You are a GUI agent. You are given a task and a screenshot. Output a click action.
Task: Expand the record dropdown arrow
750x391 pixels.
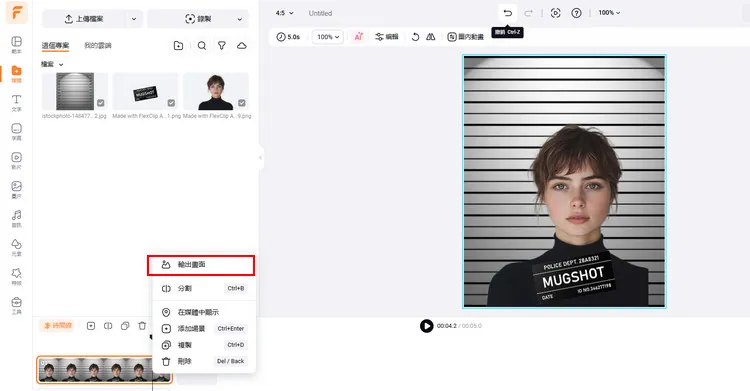[240, 19]
